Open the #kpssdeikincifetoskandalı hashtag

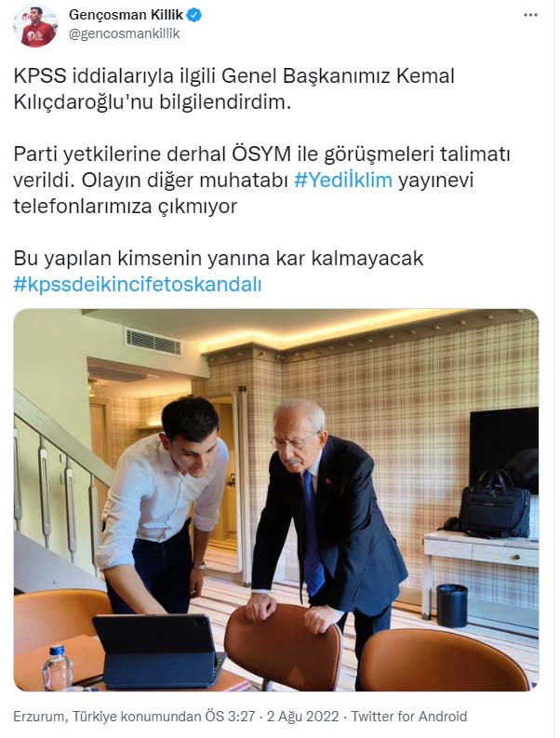pyautogui.click(x=138, y=284)
